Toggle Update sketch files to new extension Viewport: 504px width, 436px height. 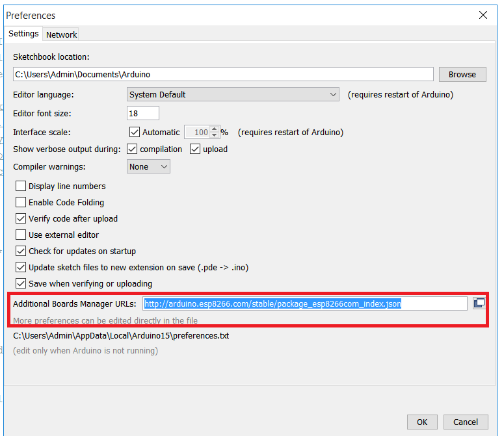tap(21, 267)
